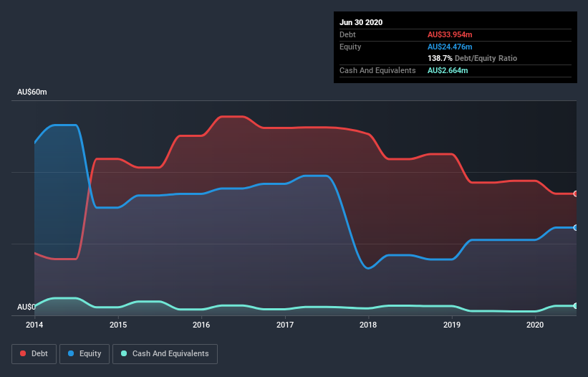This screenshot has height=377, width=588.
Task: Select the red Debt endpoint marker
Action: 576,194
